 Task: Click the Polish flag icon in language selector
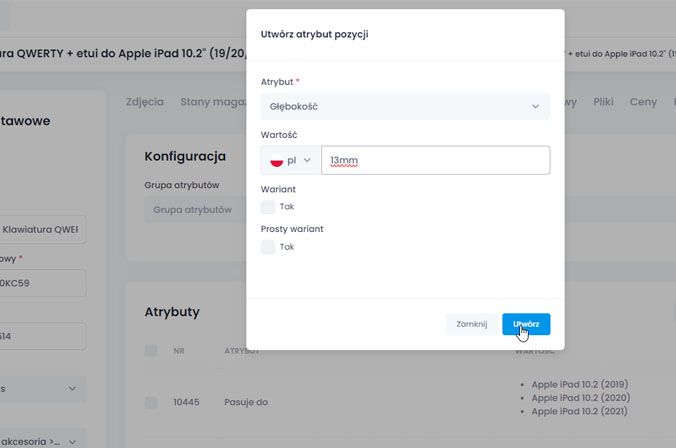(x=277, y=160)
